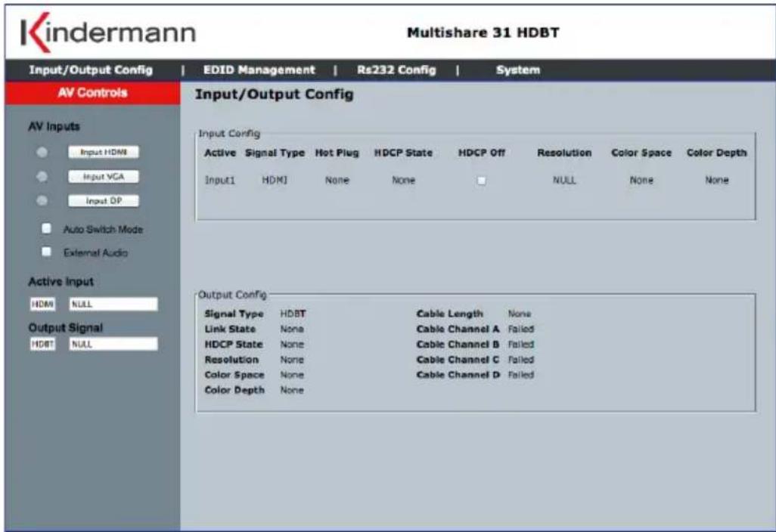Click the AV Inputs section label

click(54, 126)
